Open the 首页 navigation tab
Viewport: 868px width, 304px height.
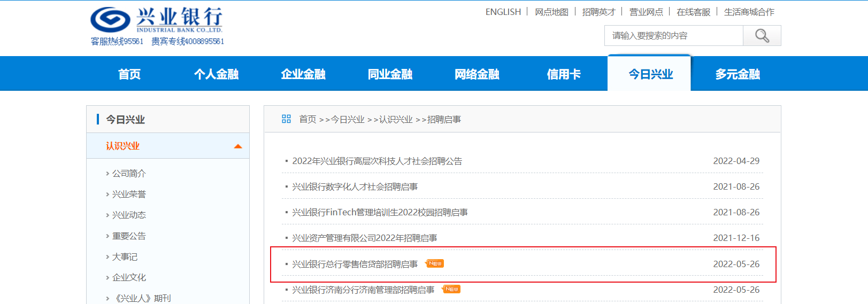coord(129,74)
